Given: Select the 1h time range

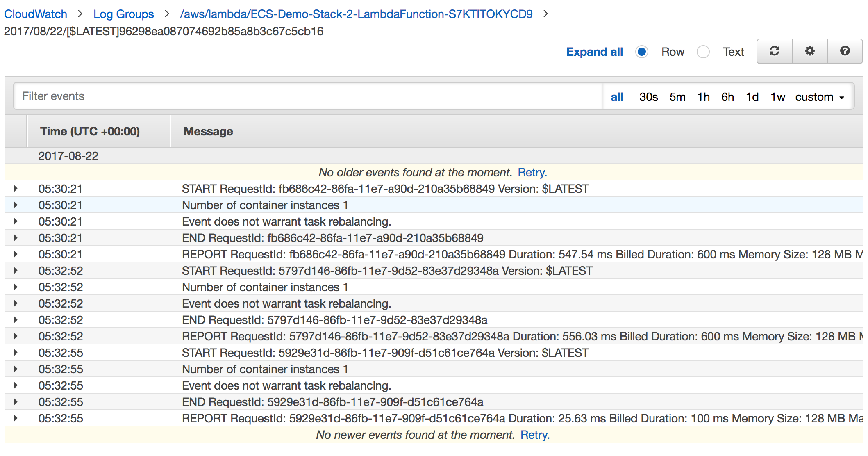Looking at the screenshot, I should 703,97.
